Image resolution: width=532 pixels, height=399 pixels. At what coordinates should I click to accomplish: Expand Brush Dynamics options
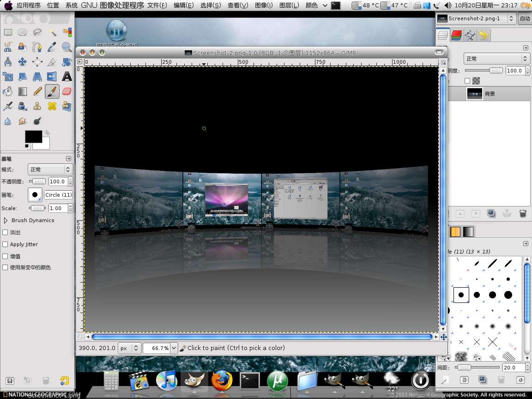coord(6,220)
